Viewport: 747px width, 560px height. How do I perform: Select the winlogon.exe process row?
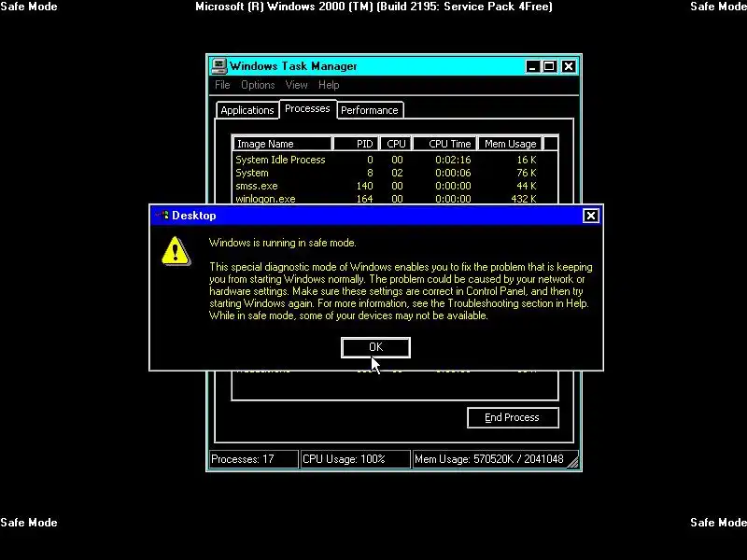[394, 199]
